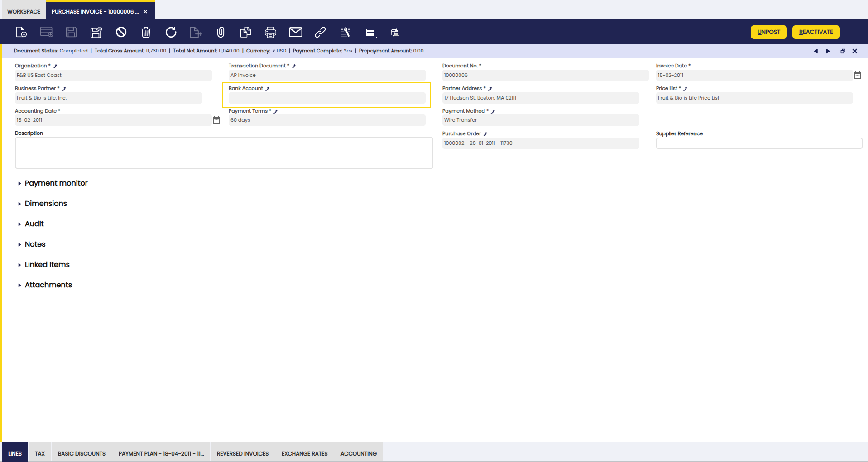This screenshot has width=868, height=462.
Task: Click the save floppy disk icon
Action: pyautogui.click(x=72, y=32)
